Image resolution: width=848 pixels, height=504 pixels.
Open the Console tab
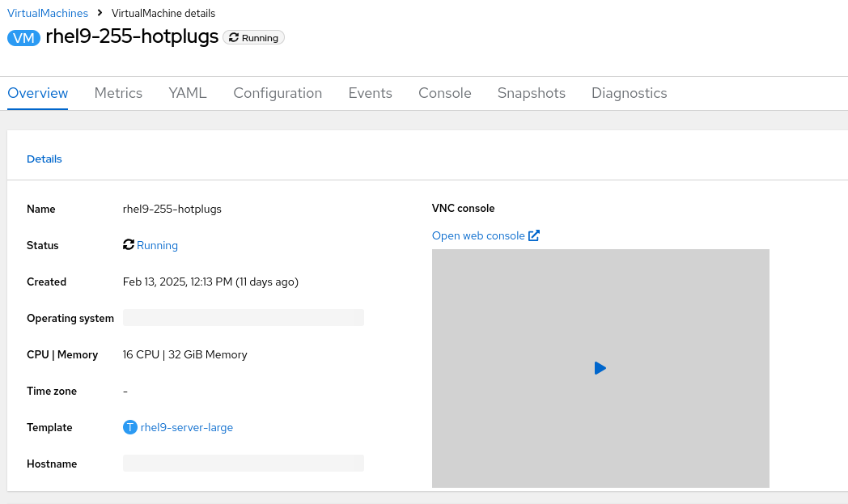[444, 93]
